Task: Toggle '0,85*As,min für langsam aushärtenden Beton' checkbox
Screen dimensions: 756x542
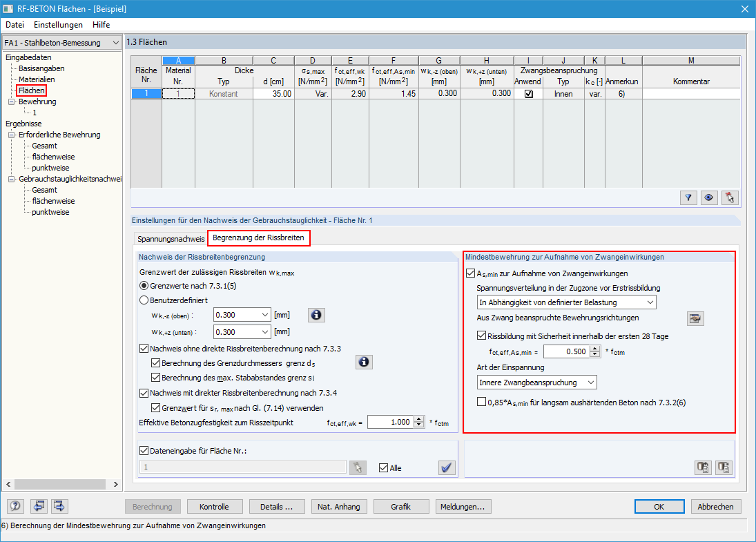Action: [481, 402]
